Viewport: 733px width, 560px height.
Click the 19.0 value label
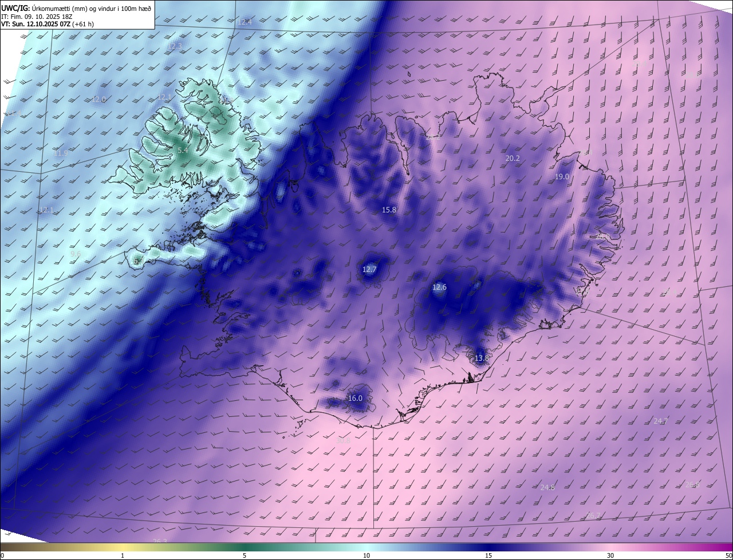[562, 177]
